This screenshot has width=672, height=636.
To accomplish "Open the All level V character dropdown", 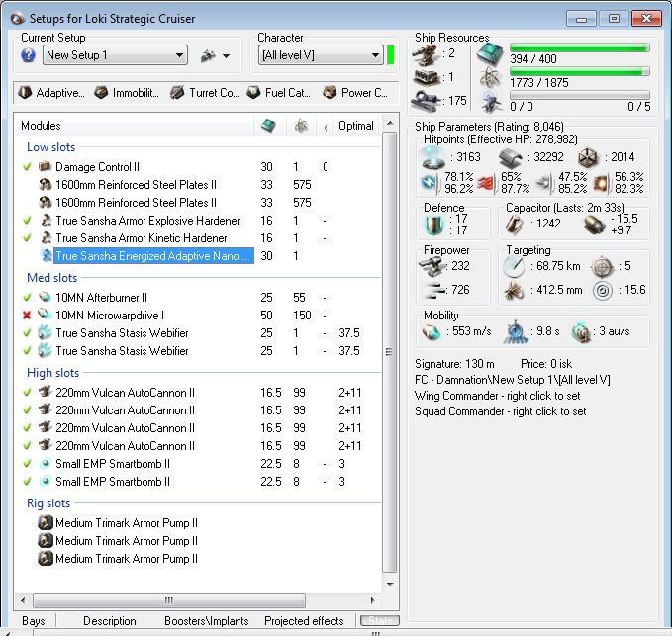I will (321, 55).
